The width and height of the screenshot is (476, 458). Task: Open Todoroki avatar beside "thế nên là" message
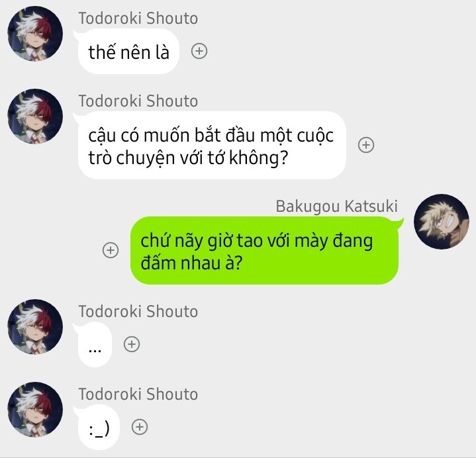point(35,34)
